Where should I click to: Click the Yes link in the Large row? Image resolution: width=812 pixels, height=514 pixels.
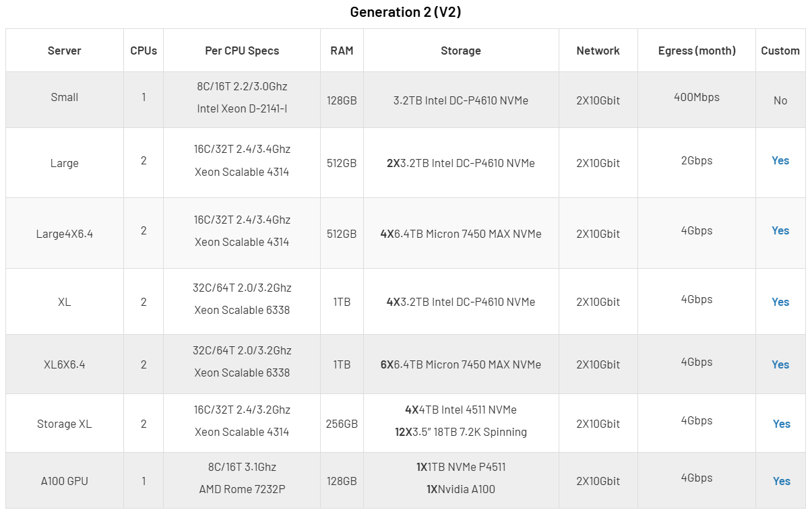pos(780,160)
